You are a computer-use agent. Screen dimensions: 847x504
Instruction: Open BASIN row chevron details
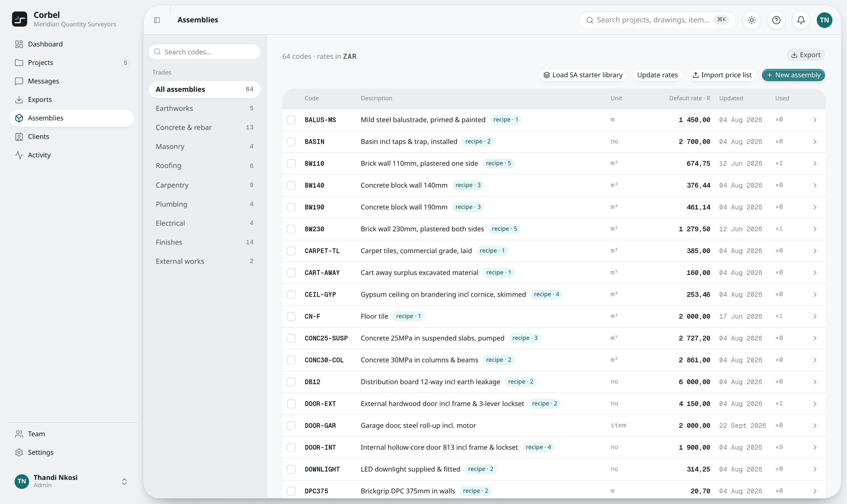point(815,142)
